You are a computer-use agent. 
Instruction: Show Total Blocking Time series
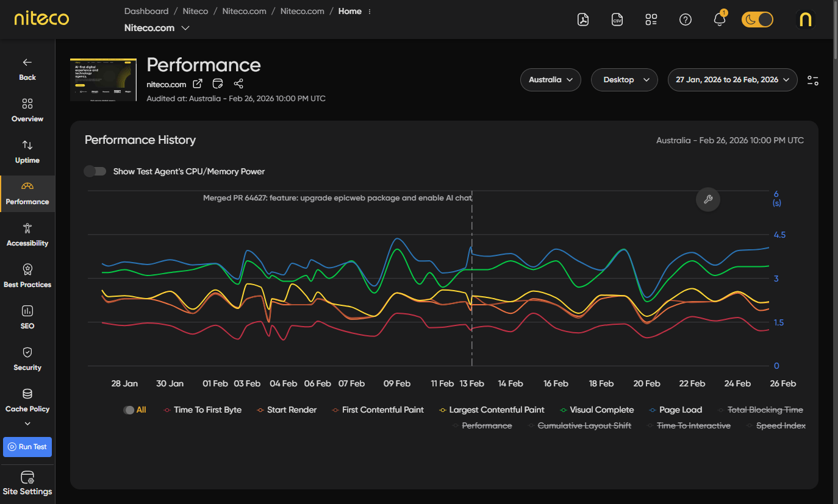tap(761, 410)
